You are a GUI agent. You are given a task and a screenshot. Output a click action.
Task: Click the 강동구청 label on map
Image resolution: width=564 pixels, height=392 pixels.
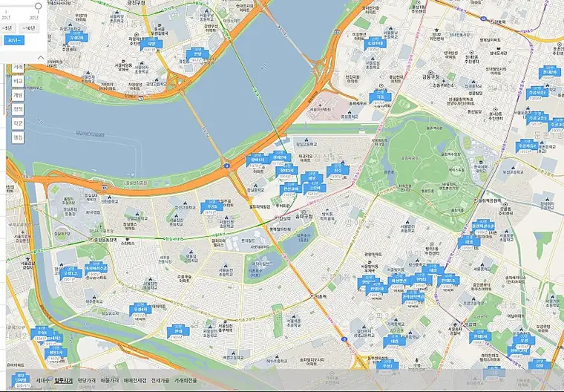pos(430,76)
